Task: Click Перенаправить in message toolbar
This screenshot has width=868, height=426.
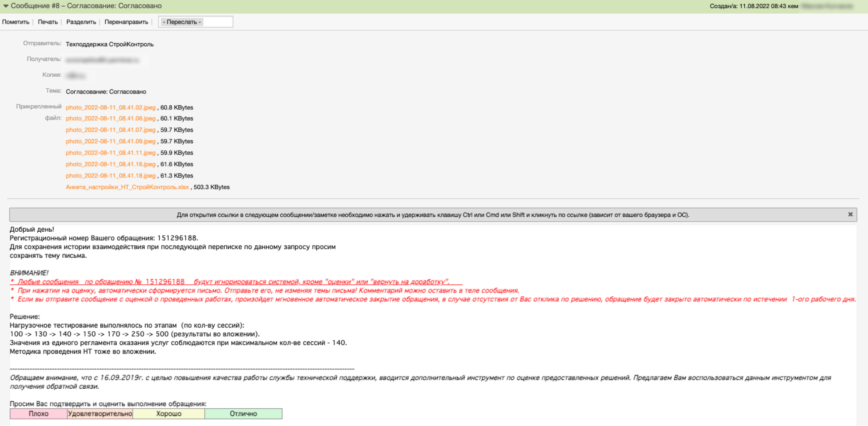Action: click(126, 22)
